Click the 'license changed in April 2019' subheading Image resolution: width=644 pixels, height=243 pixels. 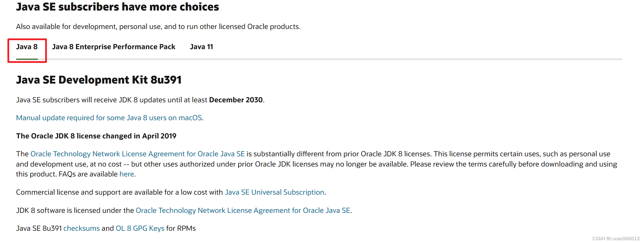tap(96, 136)
